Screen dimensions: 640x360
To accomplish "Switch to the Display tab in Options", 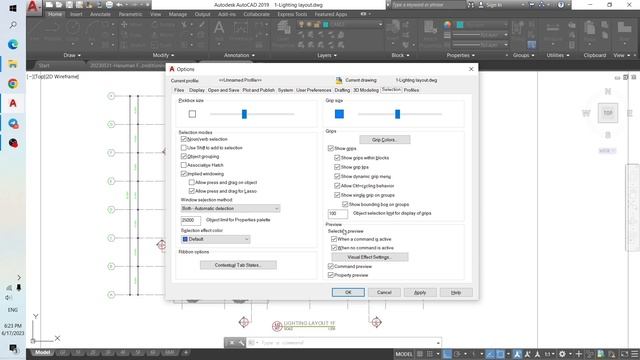I will (197, 90).
